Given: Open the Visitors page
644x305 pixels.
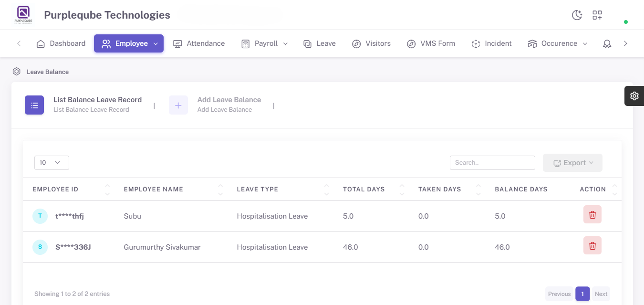Looking at the screenshot, I should click(372, 43).
